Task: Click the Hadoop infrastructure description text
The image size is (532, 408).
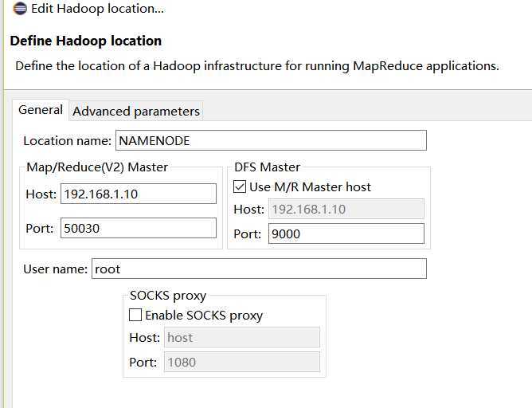Action: 257,65
